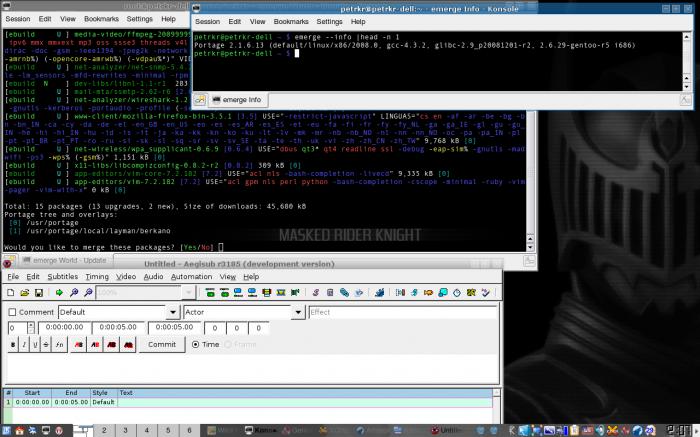
Task: Toggle the Comment checkbox
Action: 12,312
